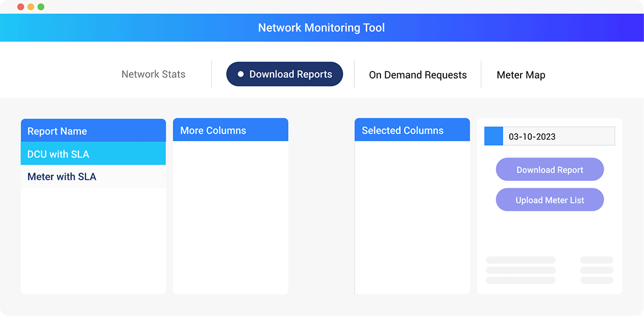
Task: Click the green maximize window button
Action: pyautogui.click(x=41, y=7)
